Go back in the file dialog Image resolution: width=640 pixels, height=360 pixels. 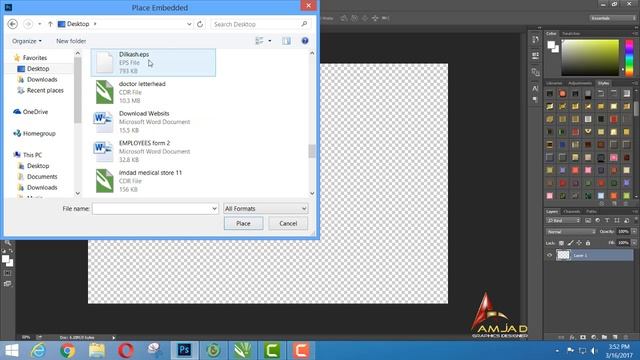pyautogui.click(x=13, y=24)
